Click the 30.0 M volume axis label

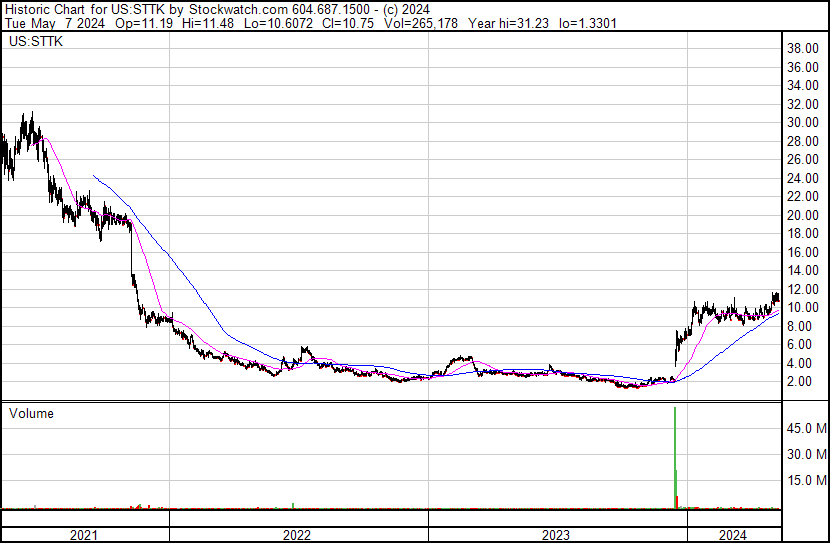tap(804, 454)
